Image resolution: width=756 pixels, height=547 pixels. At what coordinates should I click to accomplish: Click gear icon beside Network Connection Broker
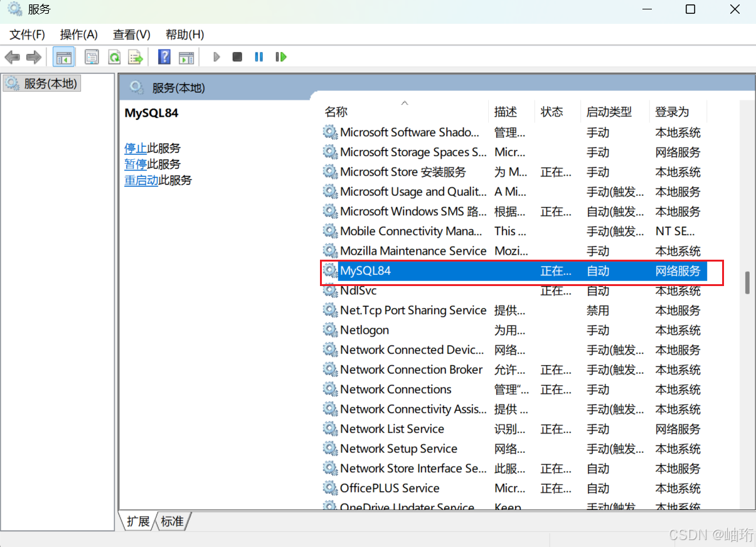click(330, 369)
